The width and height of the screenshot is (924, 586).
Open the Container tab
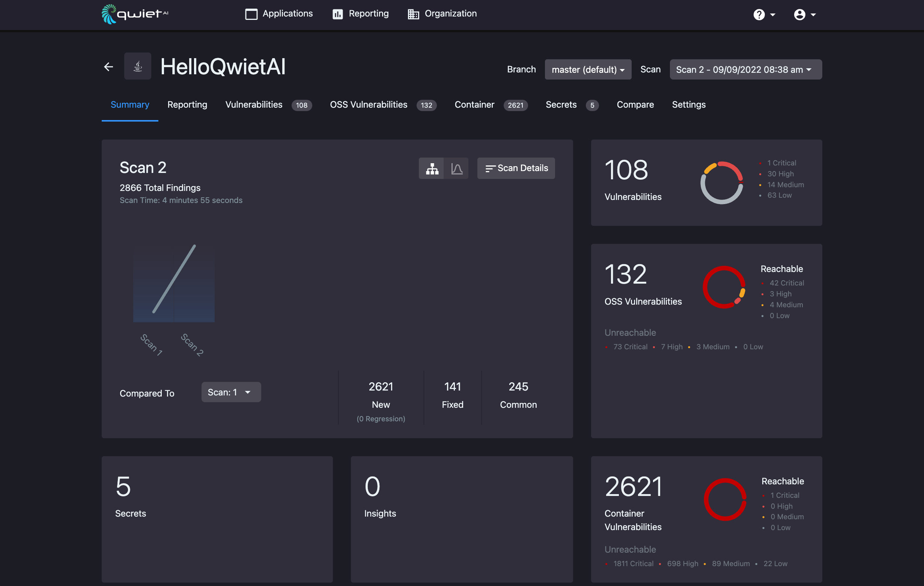tap(491, 105)
